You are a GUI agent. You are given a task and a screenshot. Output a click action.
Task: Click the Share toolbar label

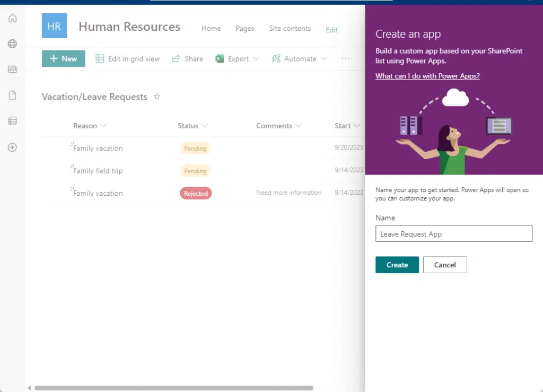[x=194, y=59]
